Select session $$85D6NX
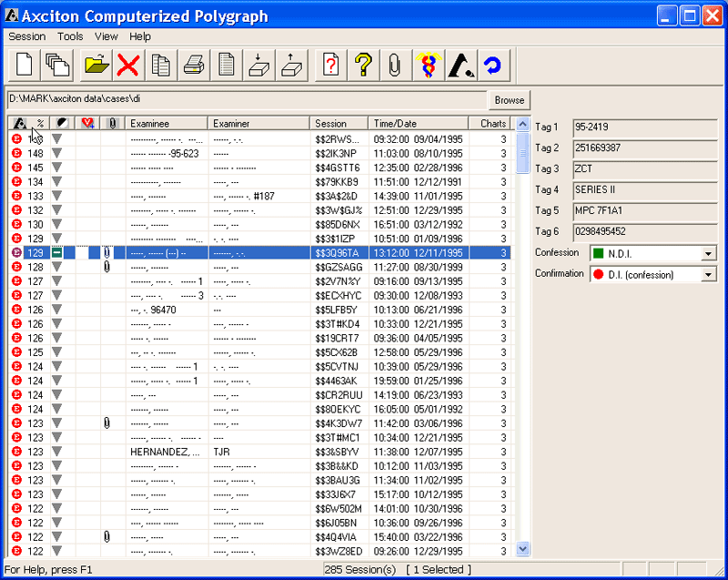The height and width of the screenshot is (580, 728). pyautogui.click(x=260, y=224)
